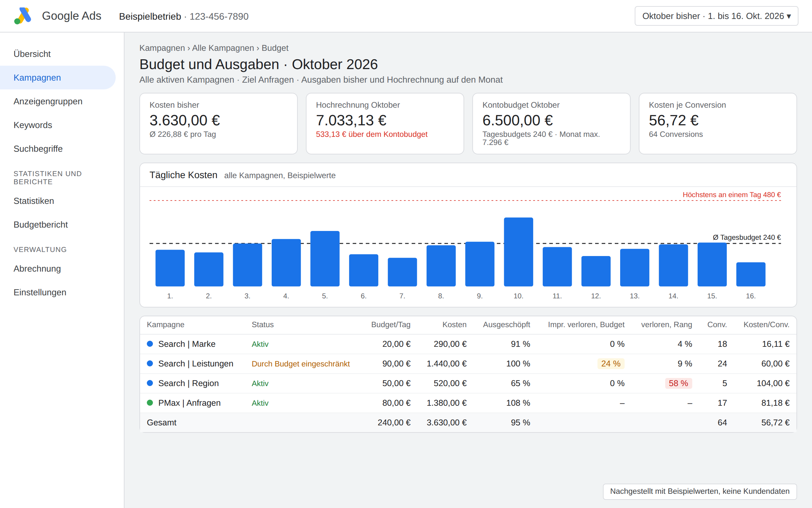Go to Abrechnung
The width and height of the screenshot is (812, 508).
pos(37,269)
